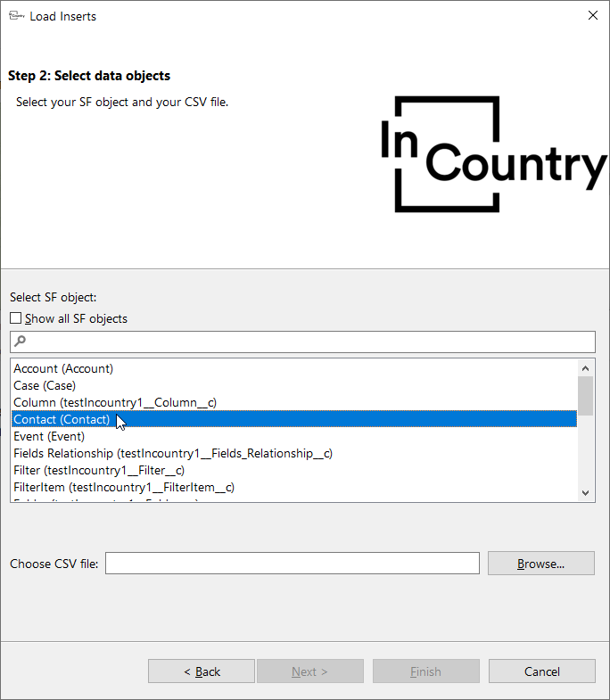Go back with the < Back button

click(202, 671)
